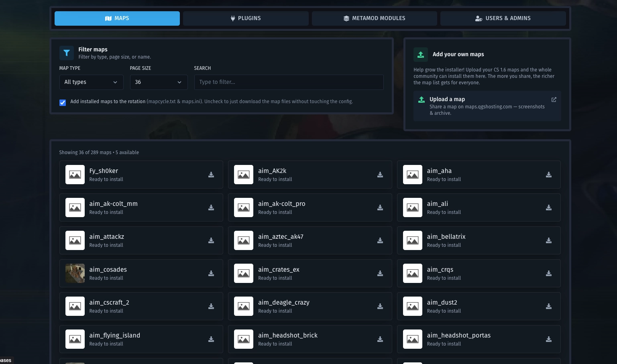Click the install icon for aim_bellatrix
Screen dimensions: 617x364
click(549, 240)
